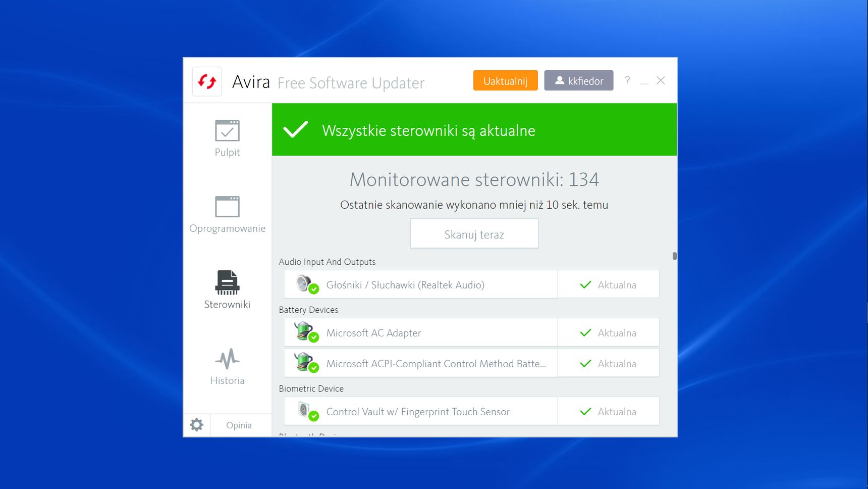Click the Battery Devices category heading
Viewport: 868px width, 489px height.
(308, 310)
